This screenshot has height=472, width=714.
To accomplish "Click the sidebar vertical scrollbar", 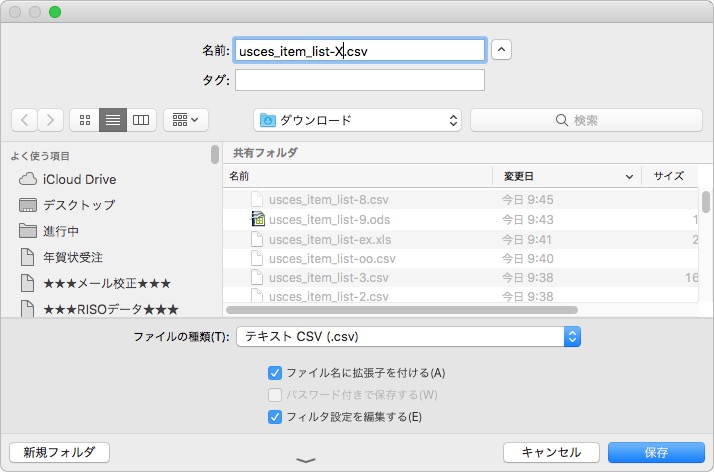I will point(215,154).
